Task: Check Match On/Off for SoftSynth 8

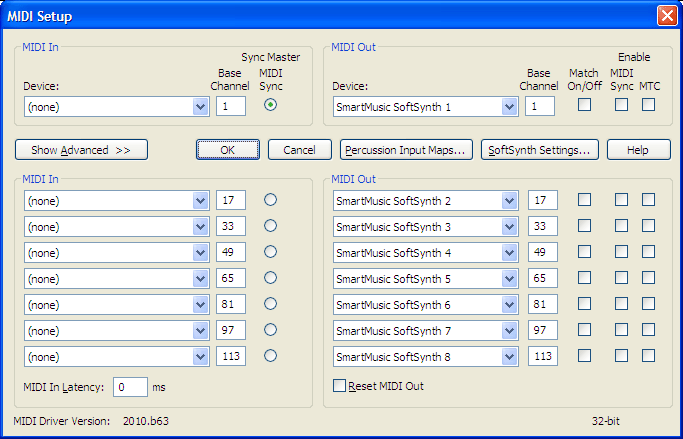Action: pos(585,356)
